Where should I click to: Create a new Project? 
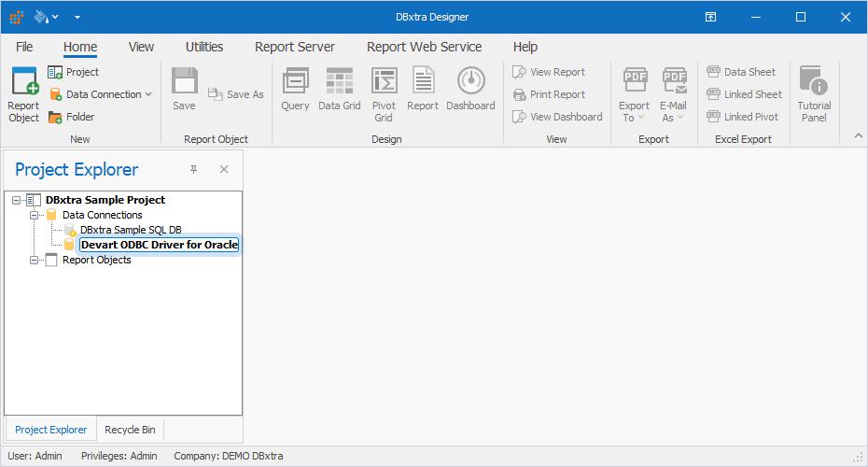tap(73, 72)
